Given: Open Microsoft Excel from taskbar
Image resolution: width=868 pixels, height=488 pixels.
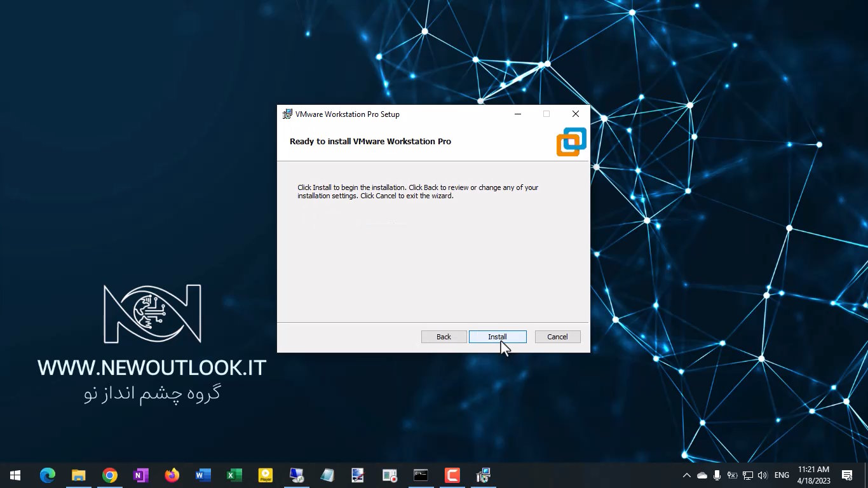Looking at the screenshot, I should (234, 475).
